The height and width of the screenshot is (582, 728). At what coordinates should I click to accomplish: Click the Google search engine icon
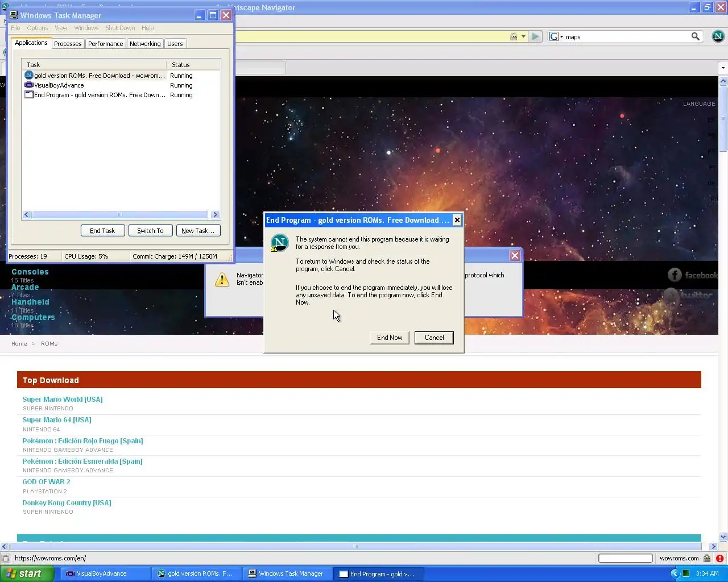coord(554,36)
